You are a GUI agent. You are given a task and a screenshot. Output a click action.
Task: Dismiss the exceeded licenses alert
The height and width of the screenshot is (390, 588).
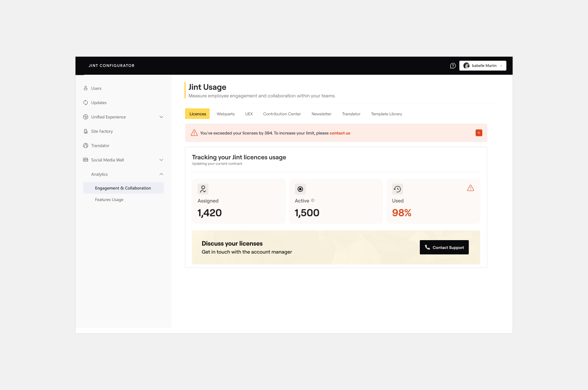click(x=479, y=133)
